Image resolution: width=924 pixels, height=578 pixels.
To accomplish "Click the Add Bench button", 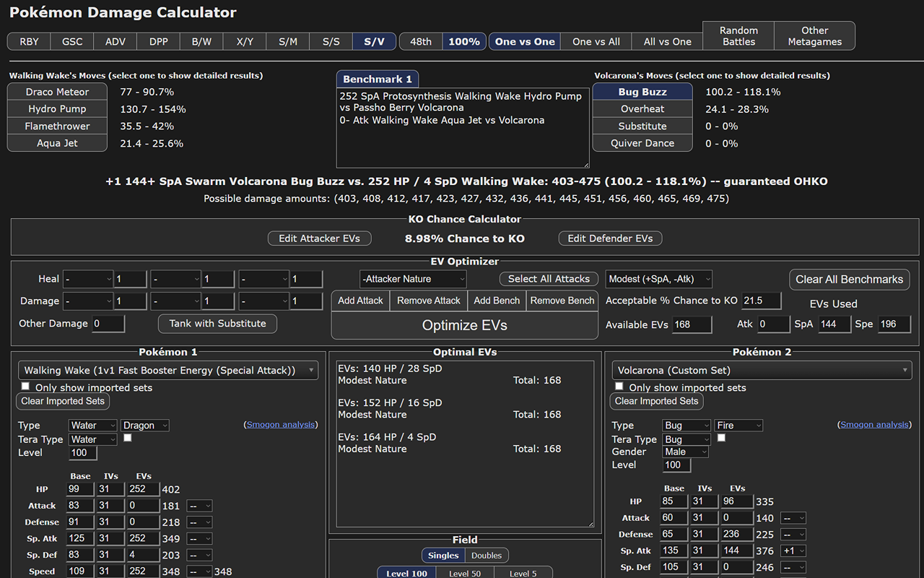I will (x=497, y=301).
